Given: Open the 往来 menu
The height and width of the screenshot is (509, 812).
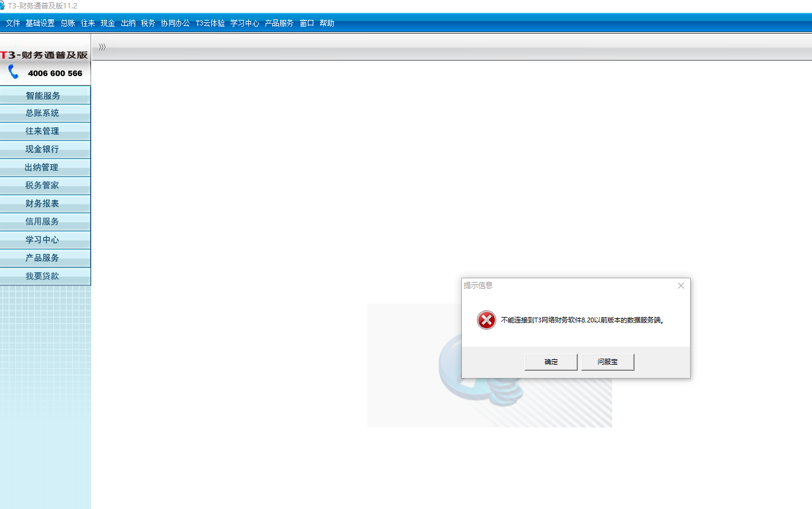Looking at the screenshot, I should coord(88,24).
